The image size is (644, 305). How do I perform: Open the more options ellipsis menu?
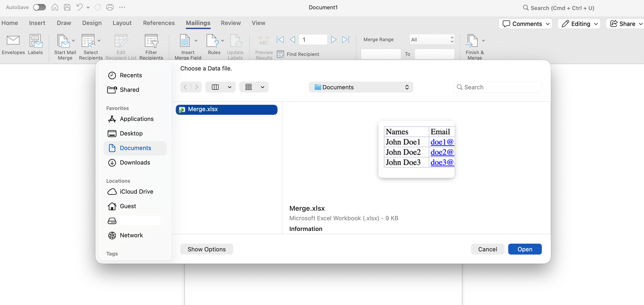(x=122, y=7)
